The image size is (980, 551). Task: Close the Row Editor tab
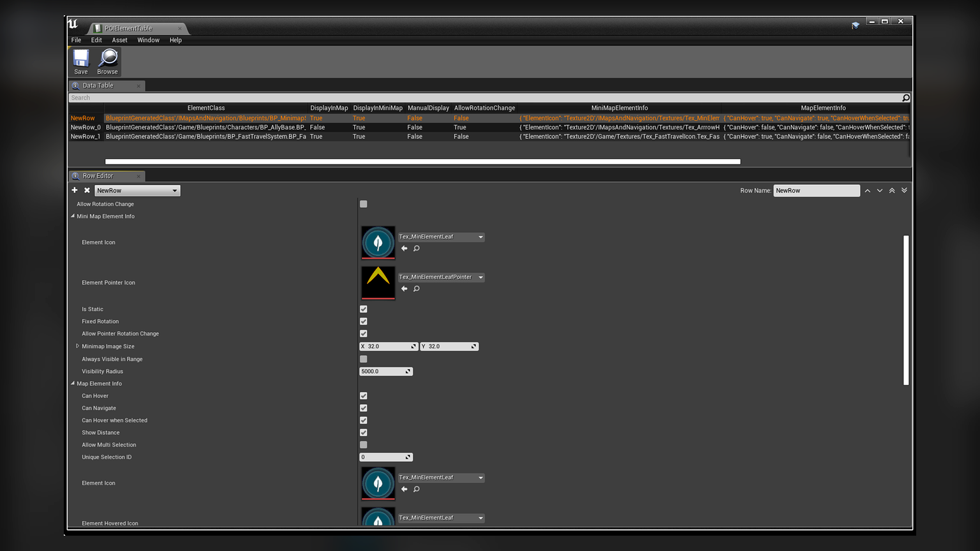pyautogui.click(x=138, y=176)
